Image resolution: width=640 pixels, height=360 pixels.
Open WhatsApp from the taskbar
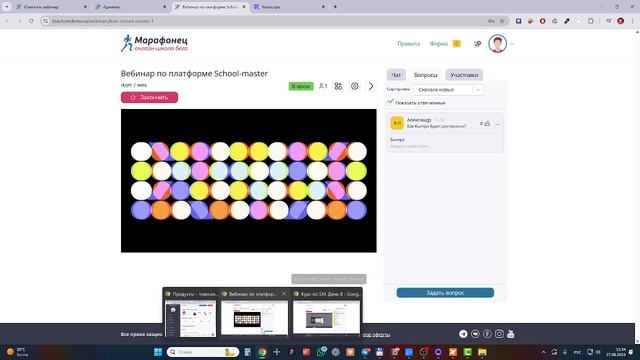click(x=321, y=352)
